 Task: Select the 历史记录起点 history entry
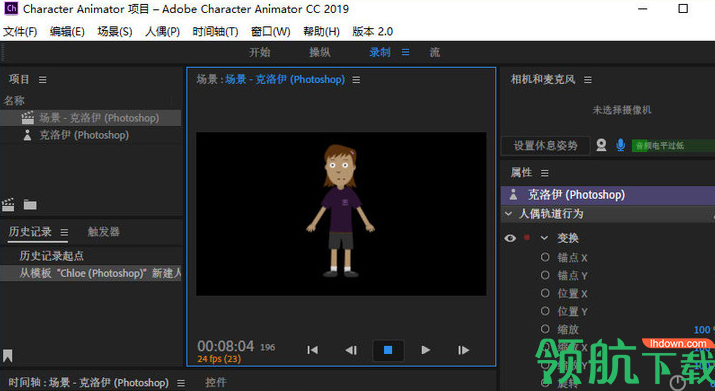(x=91, y=256)
